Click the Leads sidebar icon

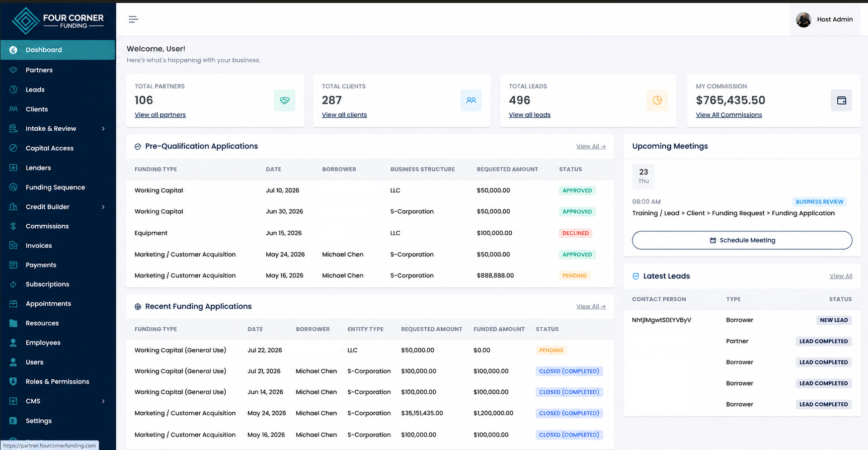[13, 90]
